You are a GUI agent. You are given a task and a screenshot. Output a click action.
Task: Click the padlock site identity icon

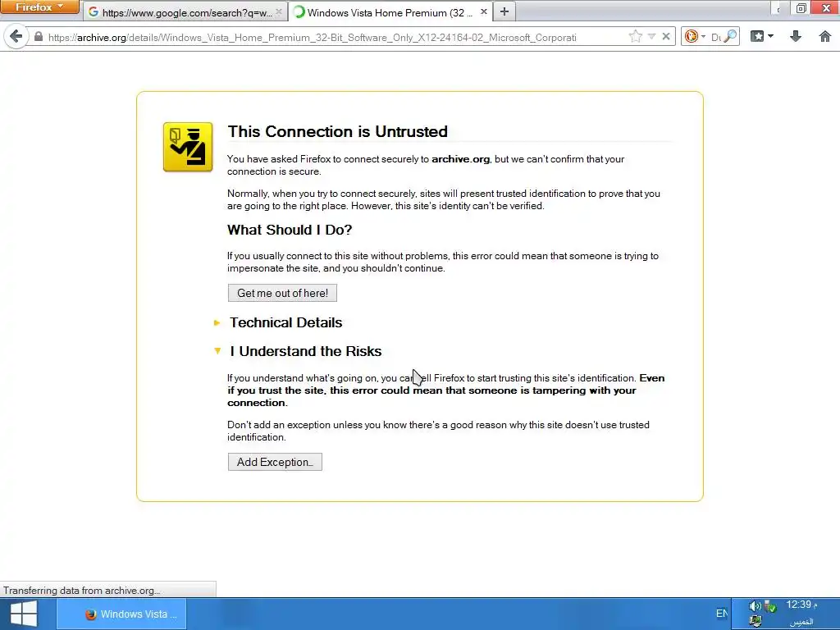pyautogui.click(x=38, y=37)
